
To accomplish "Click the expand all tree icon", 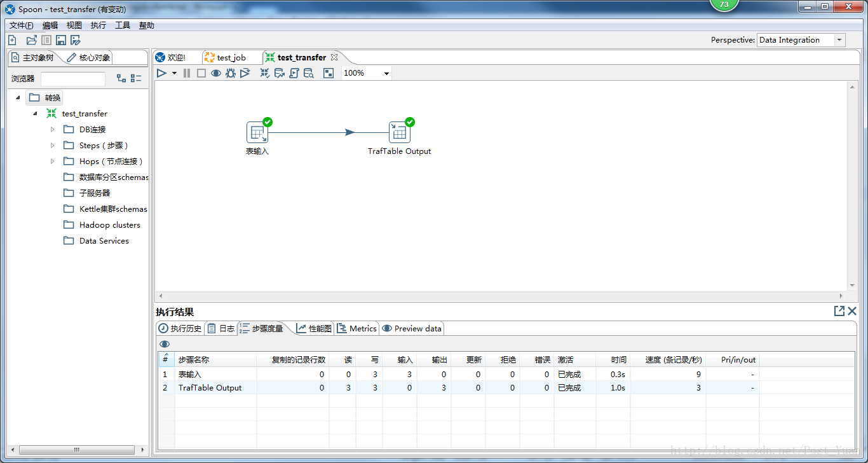I will [121, 78].
